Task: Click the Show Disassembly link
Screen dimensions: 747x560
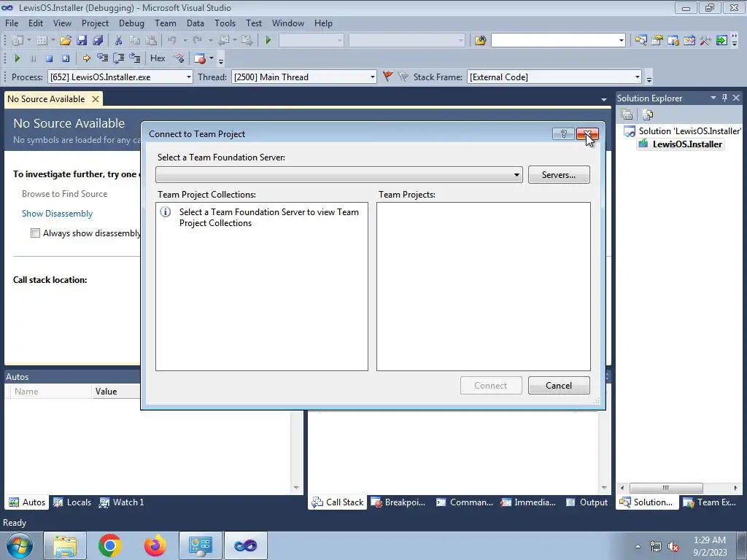Action: 57,214
